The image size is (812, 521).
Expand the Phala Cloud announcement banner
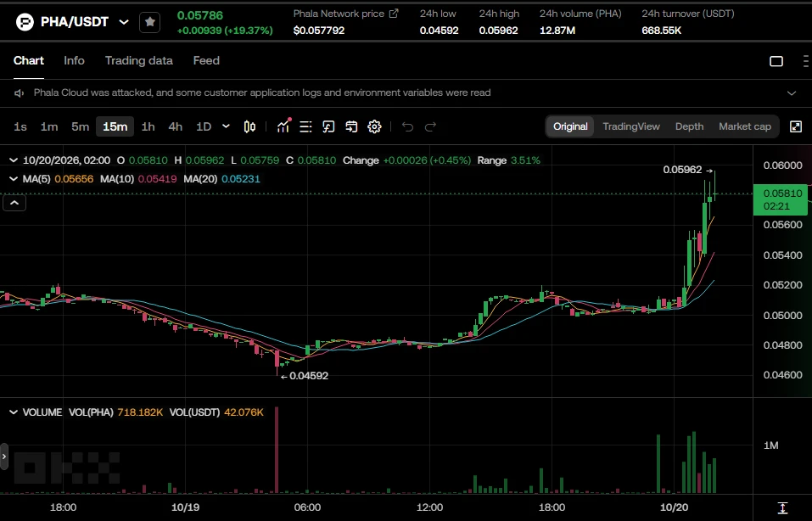pyautogui.click(x=792, y=93)
